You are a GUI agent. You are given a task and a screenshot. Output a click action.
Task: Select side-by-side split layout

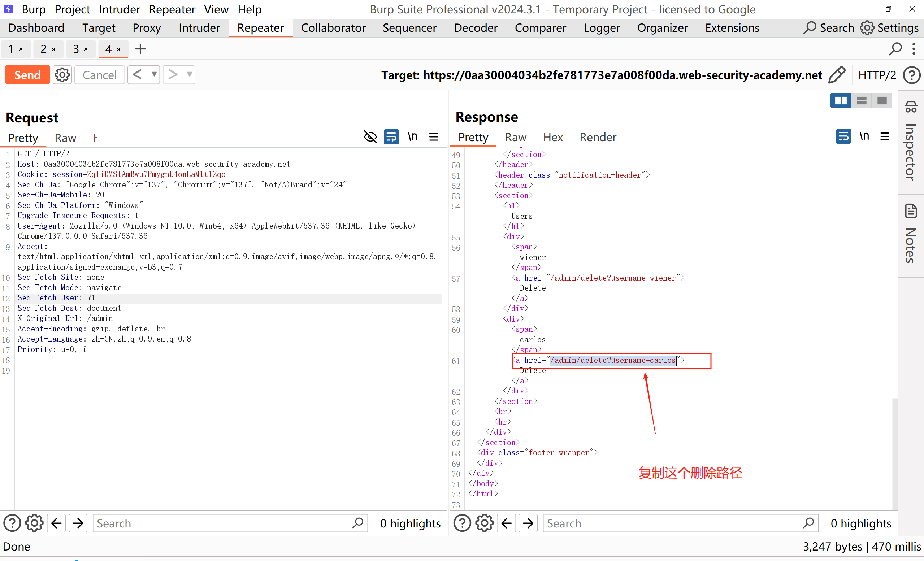[x=840, y=101]
